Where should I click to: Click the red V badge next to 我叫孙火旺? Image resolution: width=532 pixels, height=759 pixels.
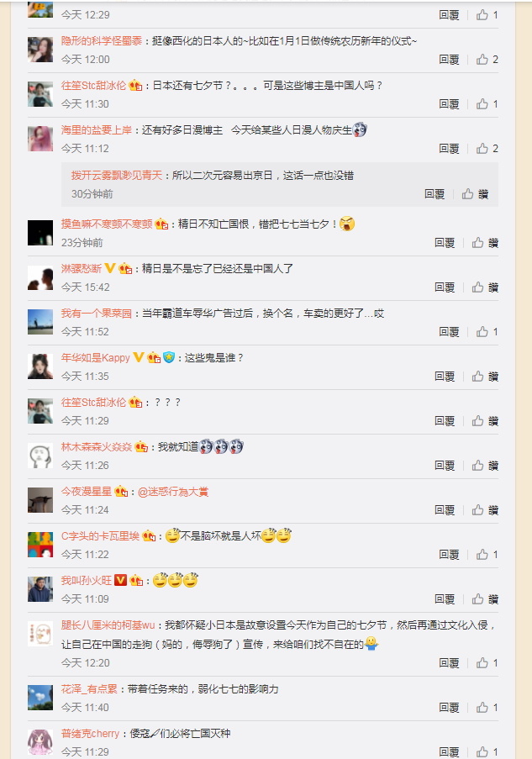(120, 580)
